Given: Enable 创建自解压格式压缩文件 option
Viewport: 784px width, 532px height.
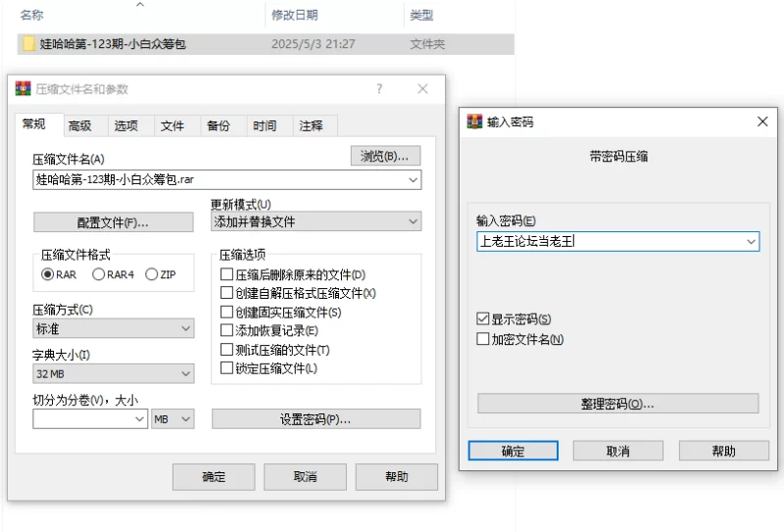Looking at the screenshot, I should coord(226,293).
